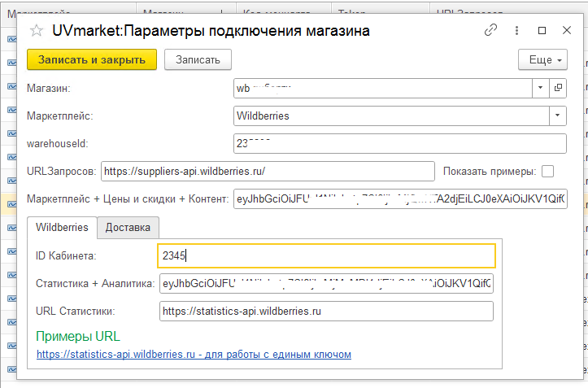This screenshot has width=588, height=388.
Task: Click the Записать button
Action: 198,60
